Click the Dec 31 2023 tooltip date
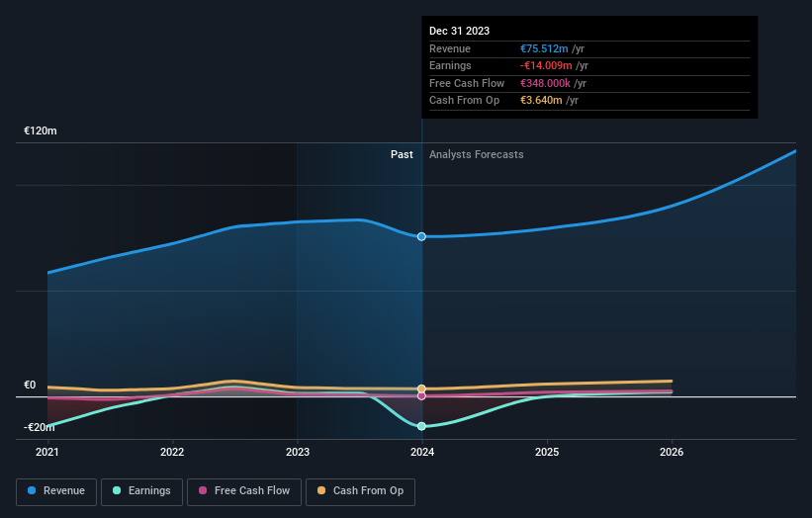Image resolution: width=812 pixels, height=518 pixels. tap(459, 31)
